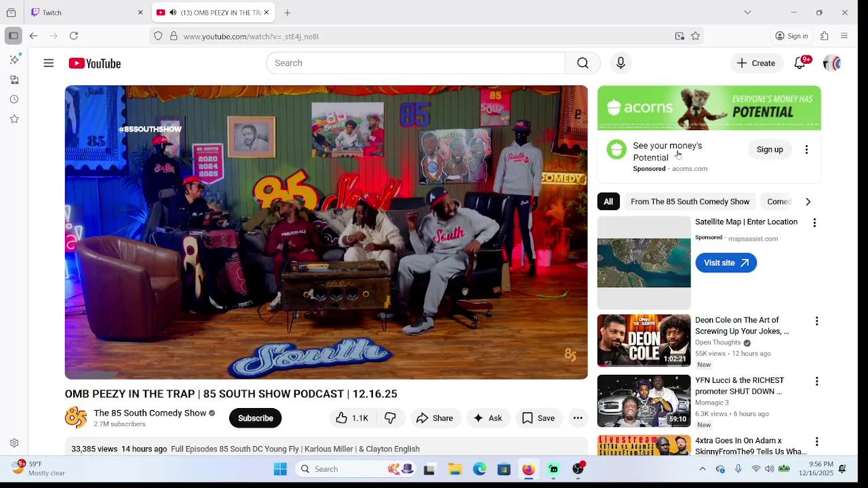This screenshot has height=488, width=868.
Task: Open options for YFN Lucci video
Action: 816,382
